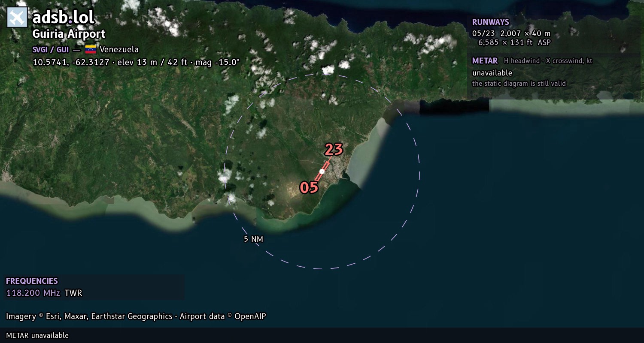Click the METAR panel heading
This screenshot has width=644, height=343.
point(485,61)
